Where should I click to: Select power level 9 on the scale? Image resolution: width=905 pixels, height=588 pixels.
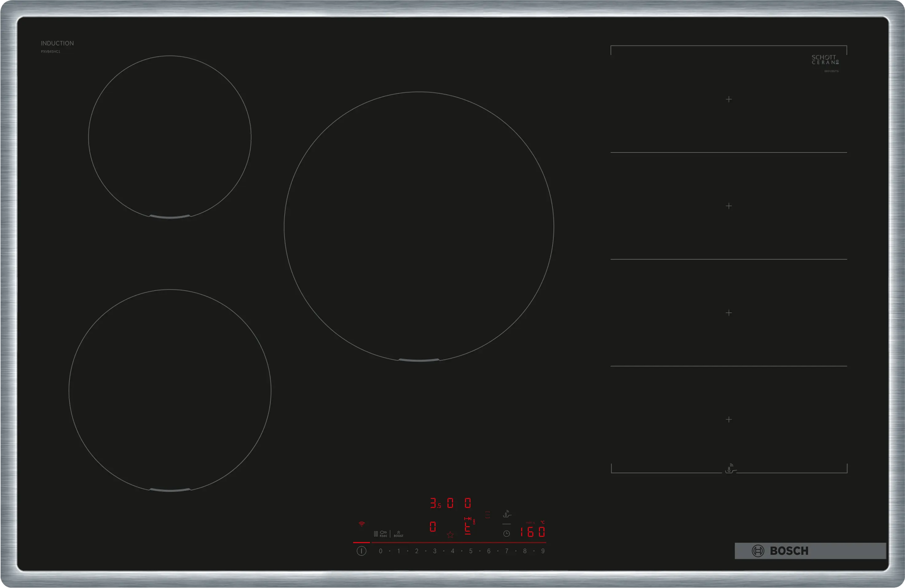543,551
